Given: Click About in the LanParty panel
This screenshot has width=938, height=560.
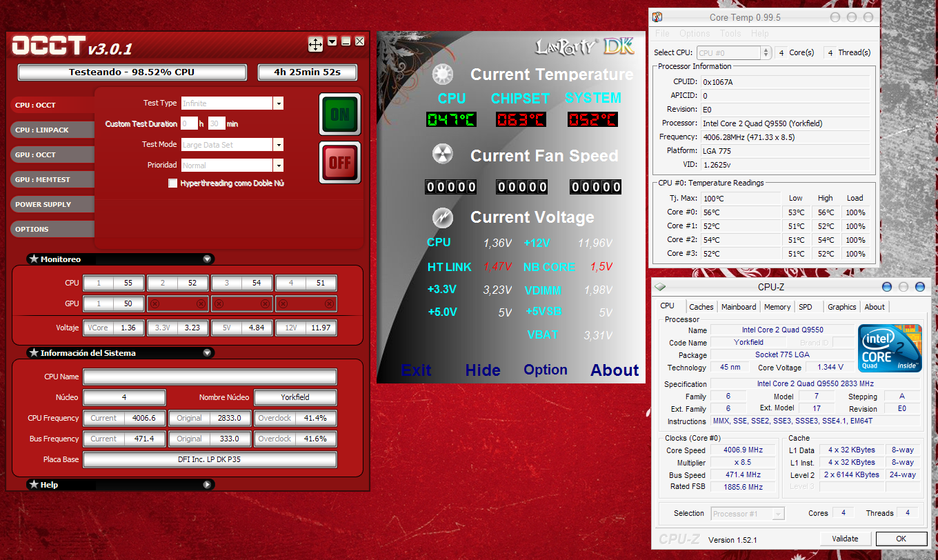Looking at the screenshot, I should pyautogui.click(x=615, y=370).
